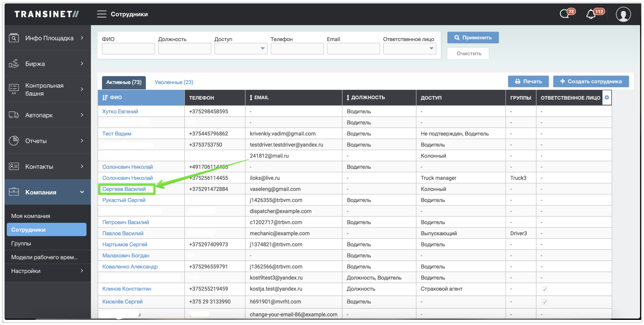Image resolution: width=644 pixels, height=325 pixels.
Task: Click the Инфо Площадка sidebar icon
Action: click(14, 38)
